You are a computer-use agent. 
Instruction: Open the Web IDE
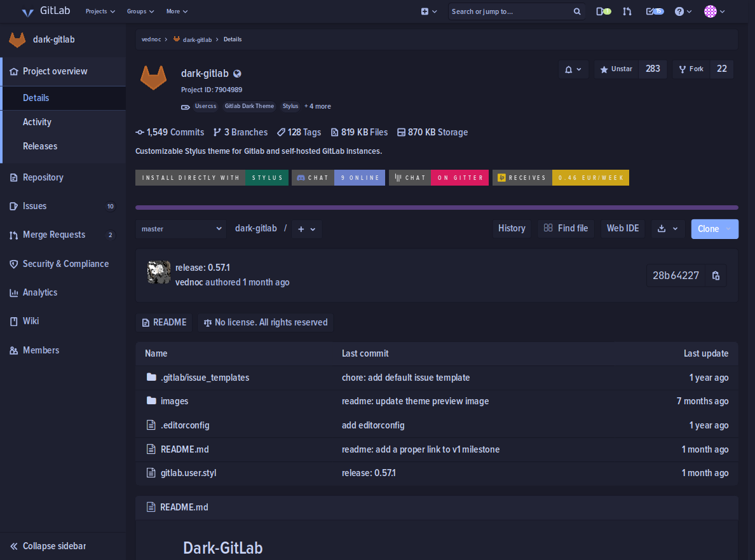(x=622, y=228)
